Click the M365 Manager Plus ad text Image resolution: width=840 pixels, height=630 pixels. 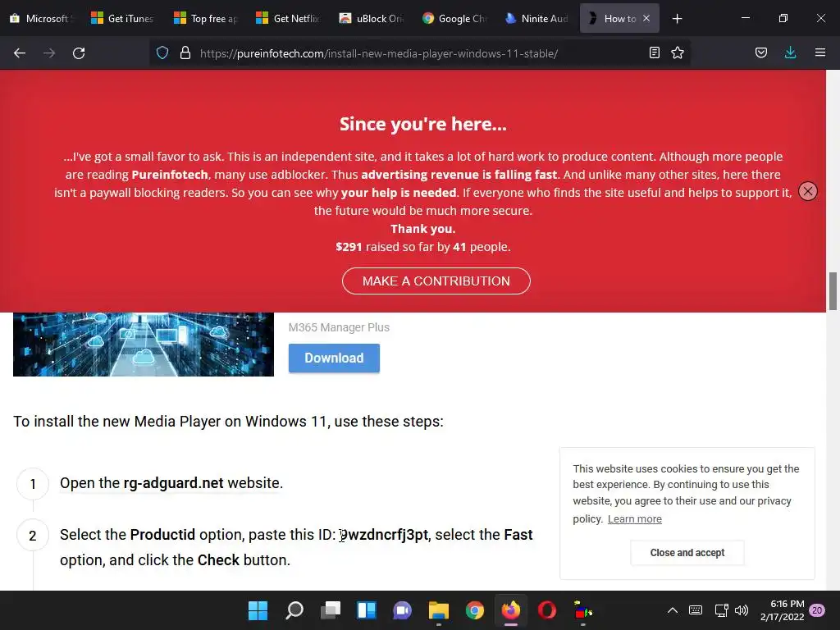point(339,327)
